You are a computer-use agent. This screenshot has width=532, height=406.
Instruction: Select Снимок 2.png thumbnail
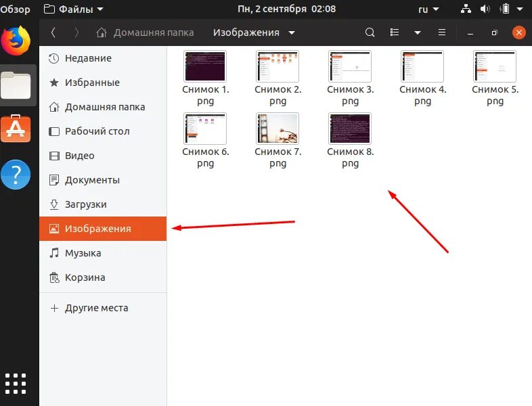pos(278,66)
